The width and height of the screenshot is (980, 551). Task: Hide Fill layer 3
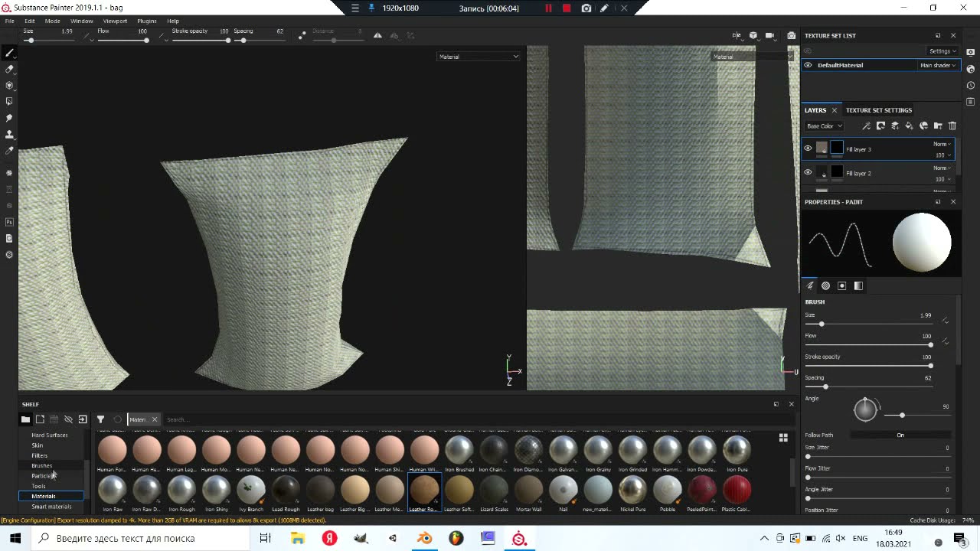click(x=808, y=148)
